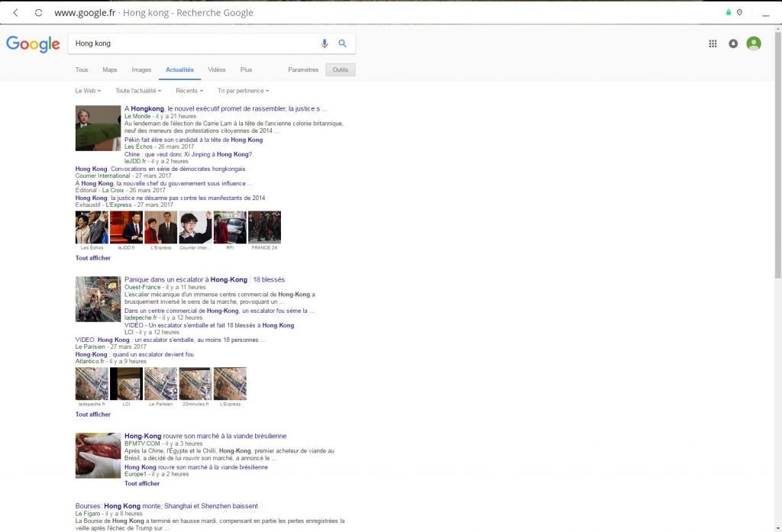Viewport: 782px width, 532px height.
Task: Expand the 'Le Web' filter dropdown
Action: click(88, 91)
